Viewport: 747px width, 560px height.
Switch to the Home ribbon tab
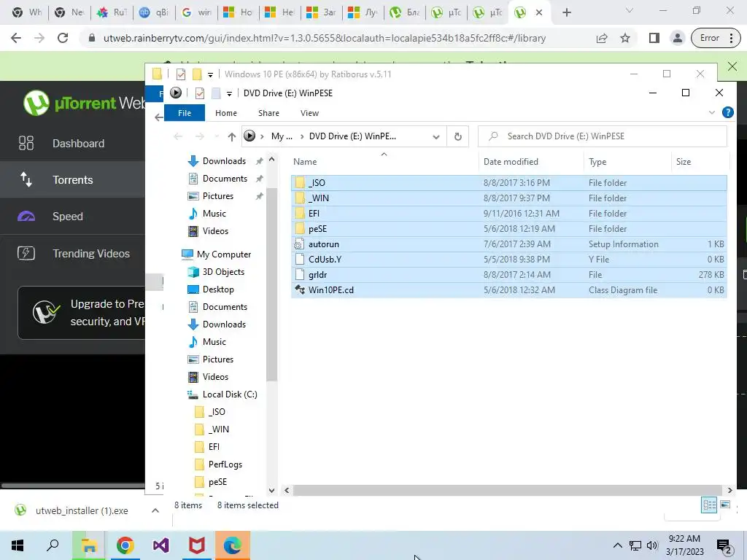pos(226,113)
